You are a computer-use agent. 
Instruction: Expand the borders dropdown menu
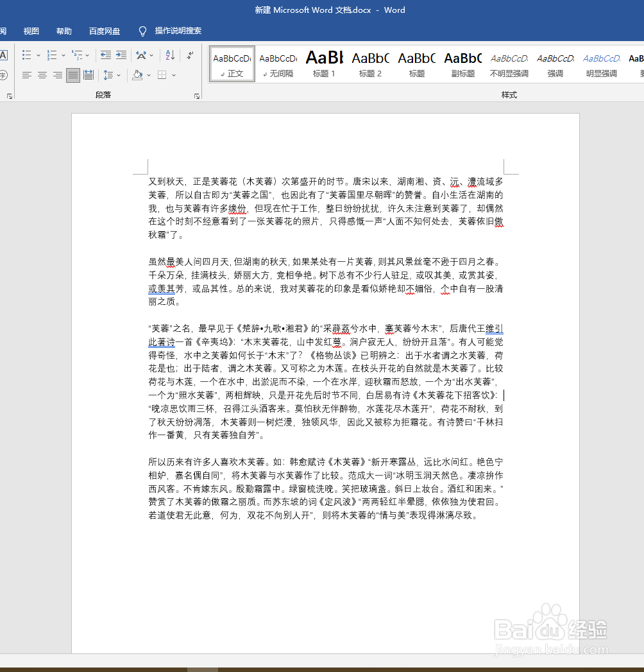174,74
